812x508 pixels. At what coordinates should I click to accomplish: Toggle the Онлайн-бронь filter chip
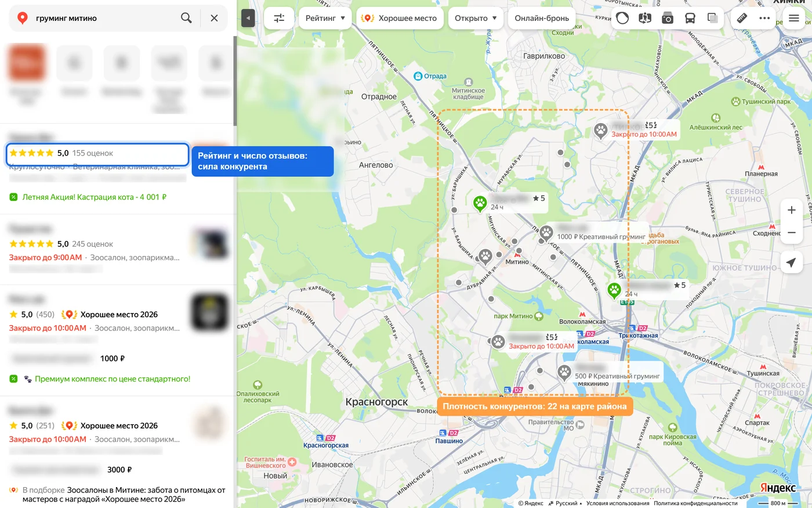pos(542,18)
